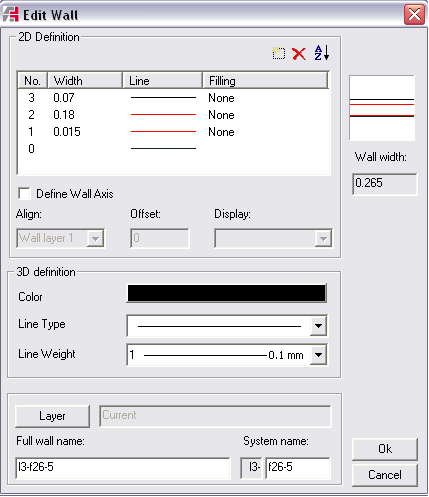Select wall layer row number 3
The width and height of the screenshot is (429, 497).
tap(173, 98)
